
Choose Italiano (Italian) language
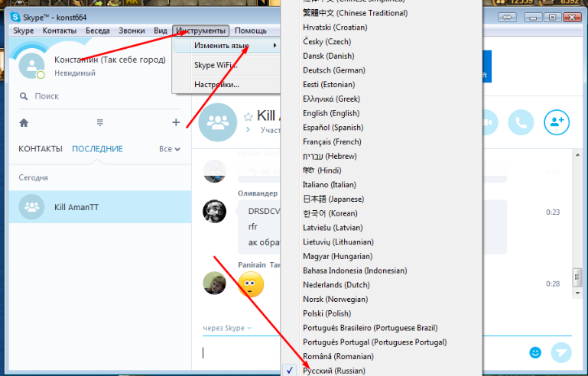[x=330, y=185]
